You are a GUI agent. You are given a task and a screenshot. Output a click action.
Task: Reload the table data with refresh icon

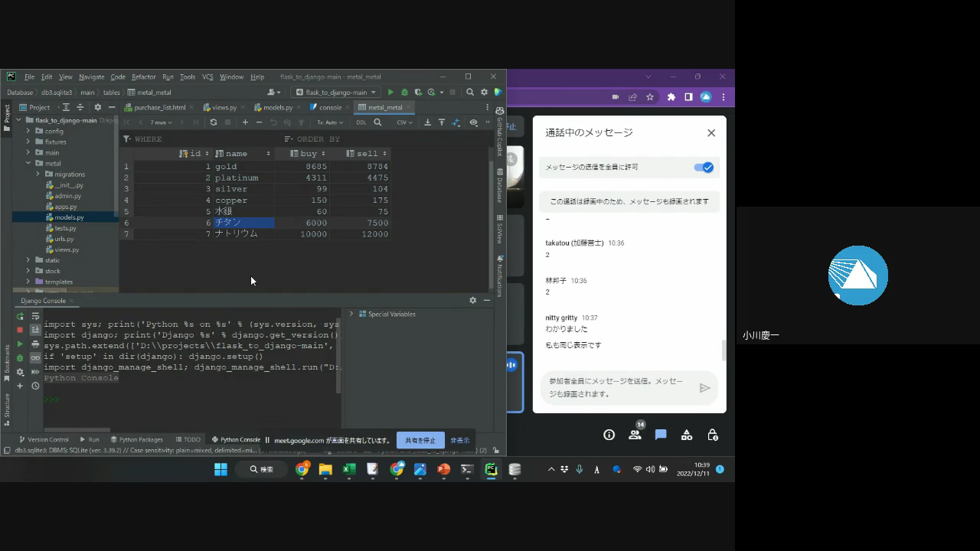point(214,122)
